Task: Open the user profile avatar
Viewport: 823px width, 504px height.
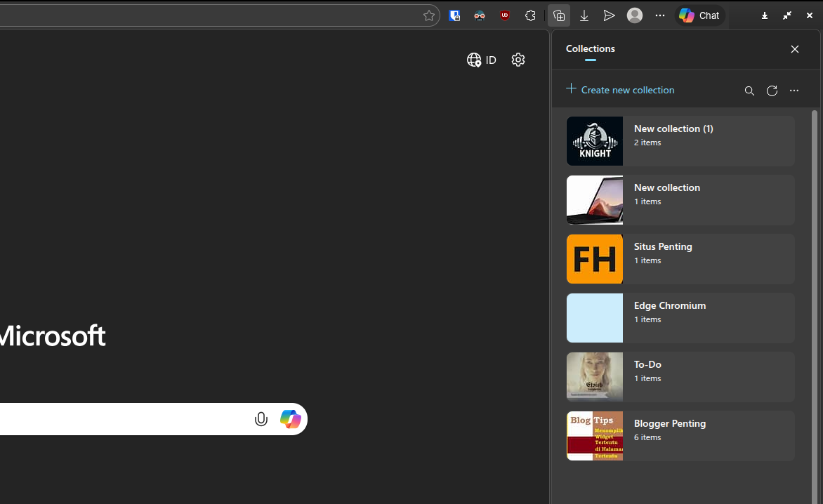Action: pos(635,15)
